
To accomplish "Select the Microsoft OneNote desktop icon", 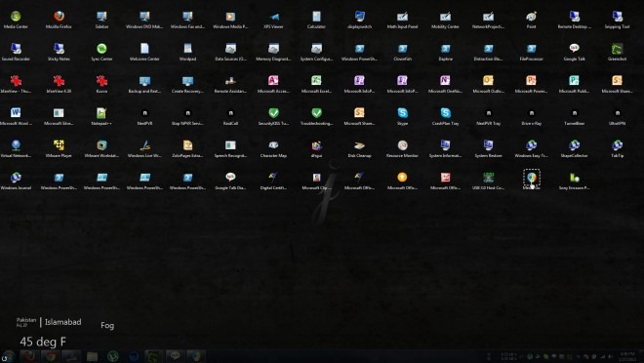I will coord(445,84).
